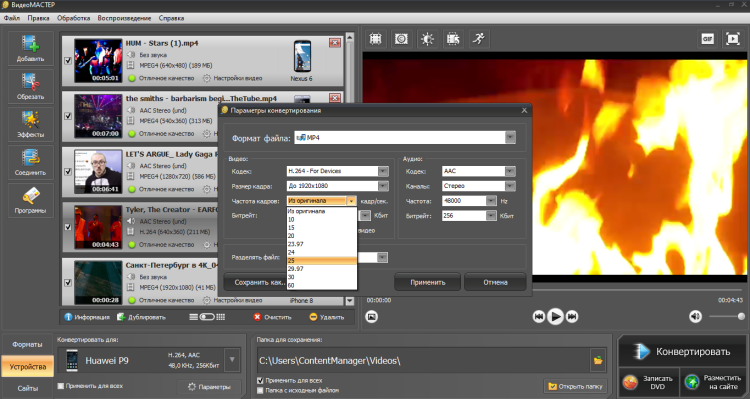This screenshot has width=750, height=399.
Task: Take a screenshot using the icon under preview
Action: tap(372, 317)
